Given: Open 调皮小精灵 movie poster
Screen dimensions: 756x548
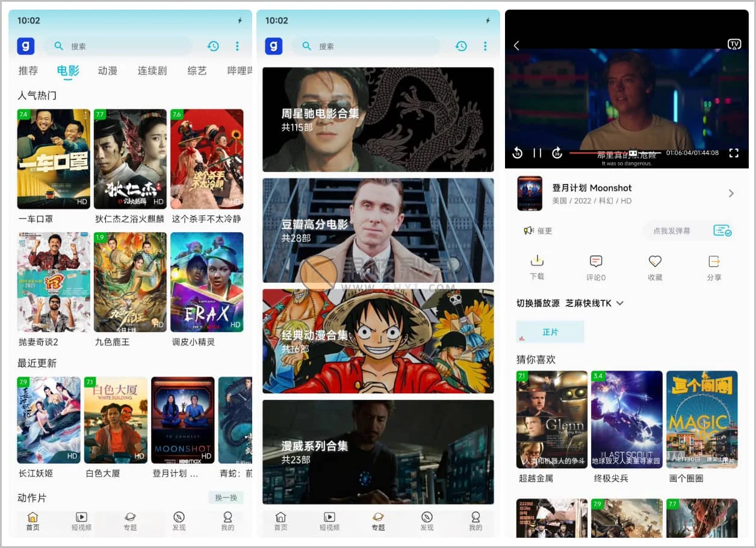Looking at the screenshot, I should (206, 282).
